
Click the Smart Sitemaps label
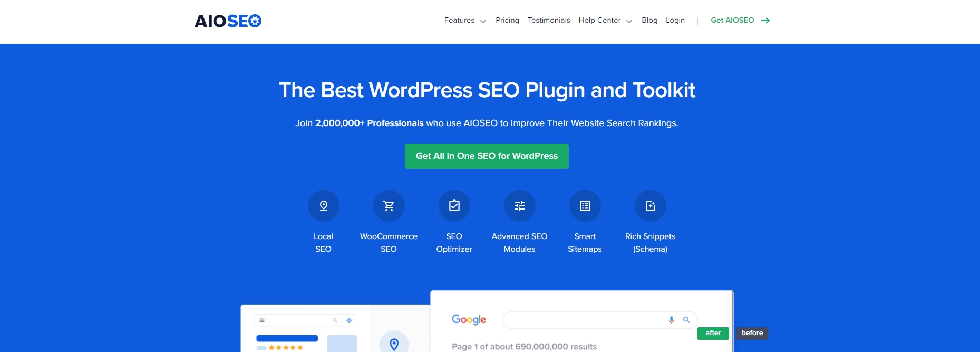pyautogui.click(x=585, y=243)
